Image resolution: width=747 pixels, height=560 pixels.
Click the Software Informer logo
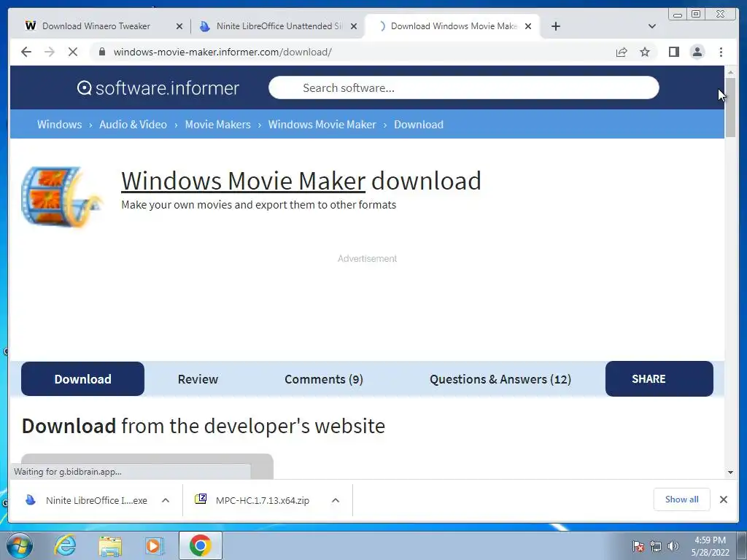coord(158,88)
